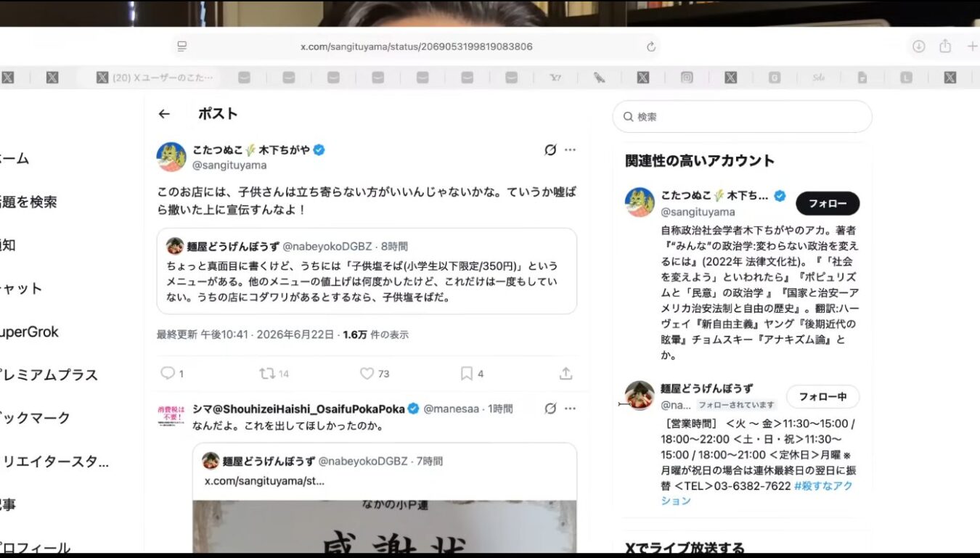Open @nabeyokoDGBZ in the reply's quoted post

[x=363, y=461]
